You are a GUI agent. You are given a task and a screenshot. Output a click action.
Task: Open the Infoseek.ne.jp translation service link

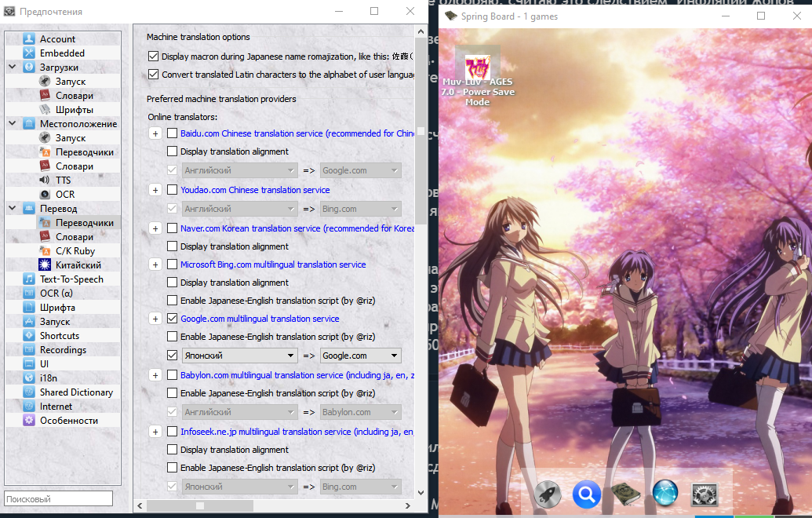click(297, 432)
